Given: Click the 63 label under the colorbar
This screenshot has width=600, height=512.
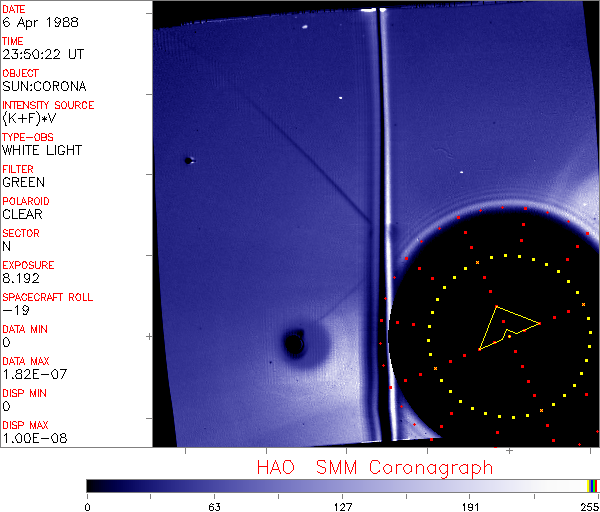Looking at the screenshot, I should point(214,504).
